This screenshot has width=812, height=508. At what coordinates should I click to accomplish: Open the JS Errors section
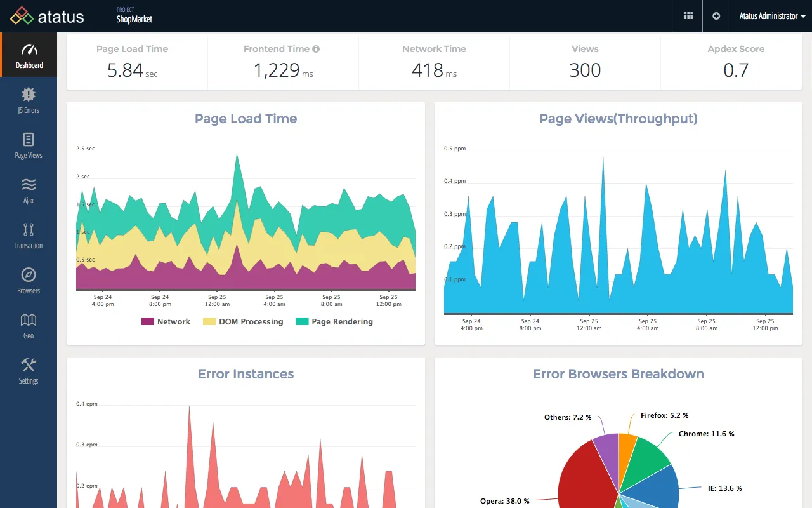point(28,100)
